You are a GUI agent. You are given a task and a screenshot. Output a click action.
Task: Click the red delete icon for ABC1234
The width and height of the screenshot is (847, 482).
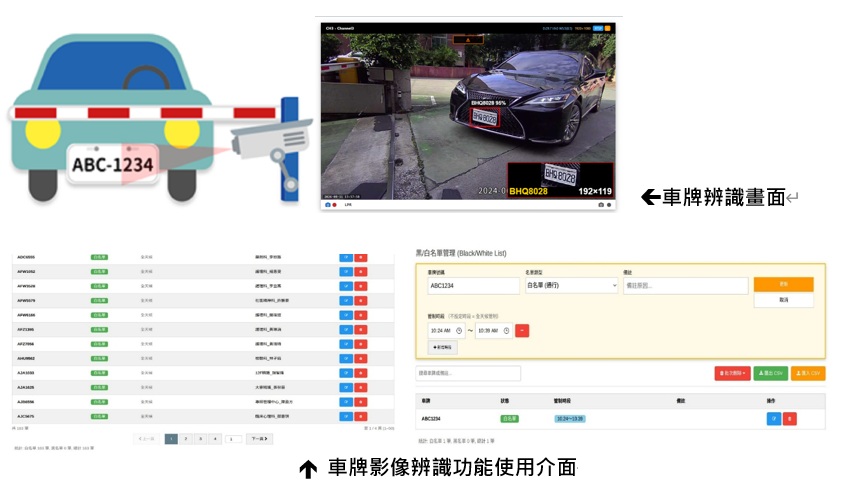tap(789, 419)
